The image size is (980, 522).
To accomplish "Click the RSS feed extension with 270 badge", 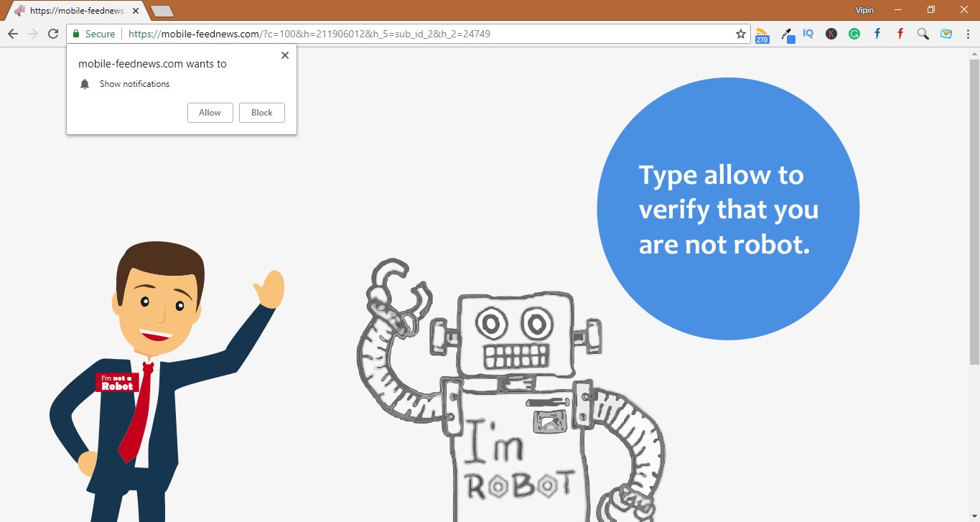I will 762,34.
